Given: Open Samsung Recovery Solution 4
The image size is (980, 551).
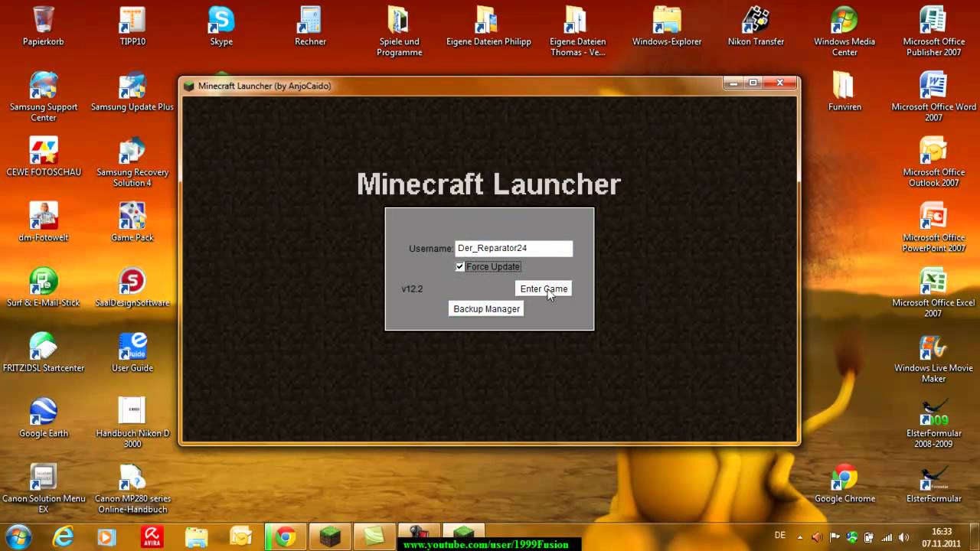Looking at the screenshot, I should coord(132,161).
